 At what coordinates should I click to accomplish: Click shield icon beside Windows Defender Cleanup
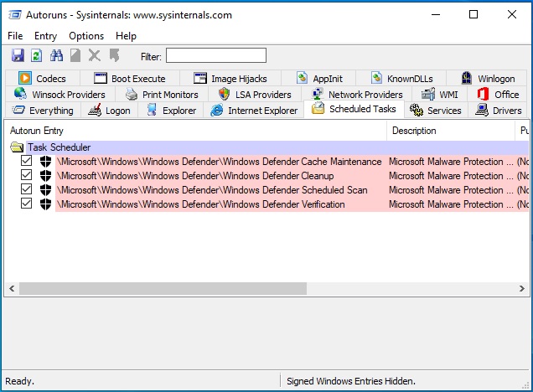[45, 176]
